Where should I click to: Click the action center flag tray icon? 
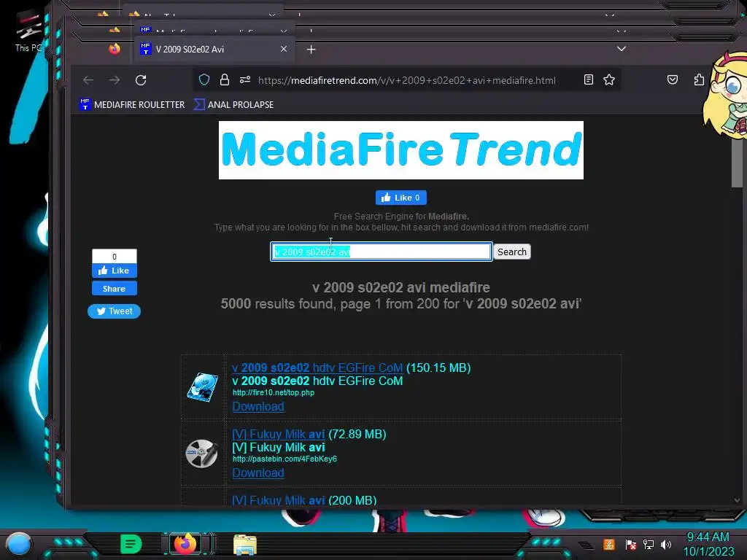click(x=631, y=544)
